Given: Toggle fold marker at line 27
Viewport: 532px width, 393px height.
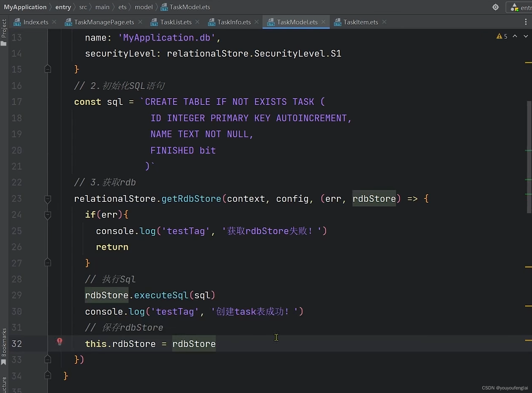Looking at the screenshot, I should [x=48, y=263].
